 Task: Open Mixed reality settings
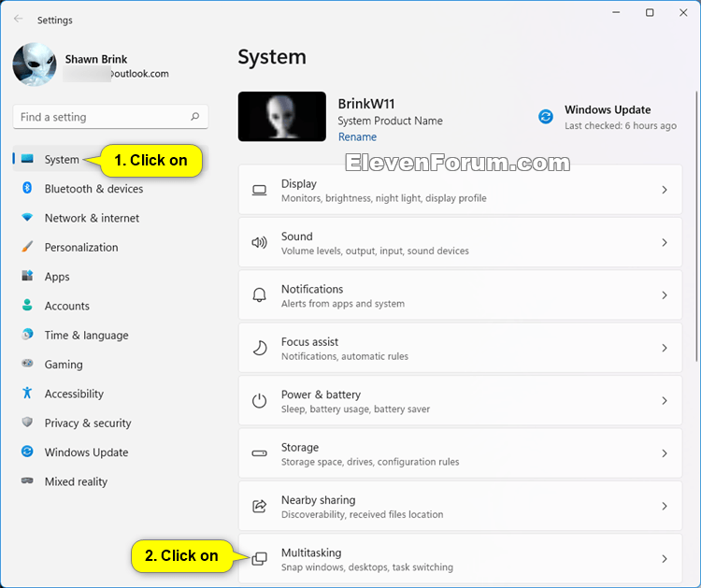coord(110,481)
